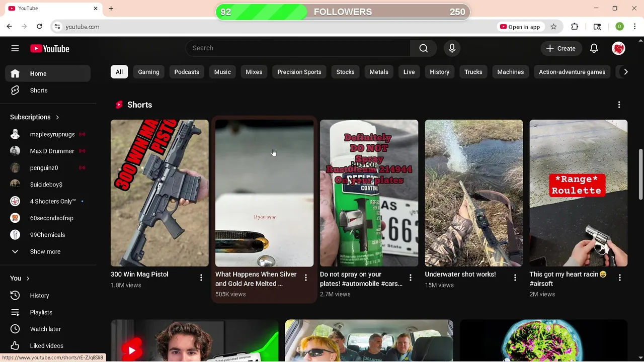Start voice search with microphone
This screenshot has width=644, height=362.
tap(452, 48)
